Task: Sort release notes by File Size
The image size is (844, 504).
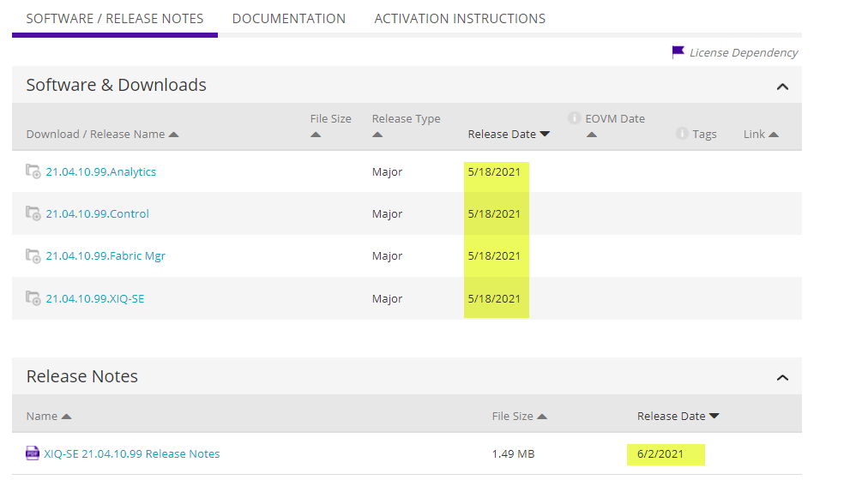Action: point(519,416)
